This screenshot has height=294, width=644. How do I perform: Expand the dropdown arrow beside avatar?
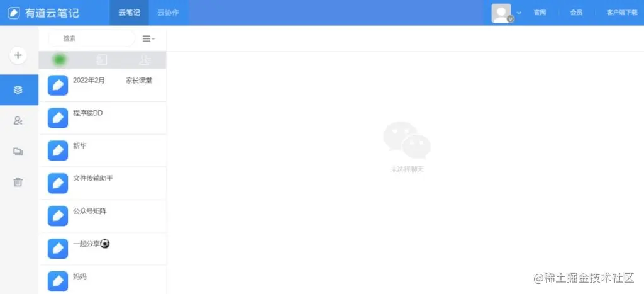[519, 13]
